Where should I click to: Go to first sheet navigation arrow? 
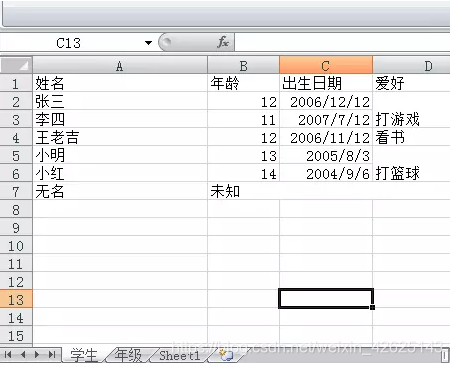(x=8, y=355)
